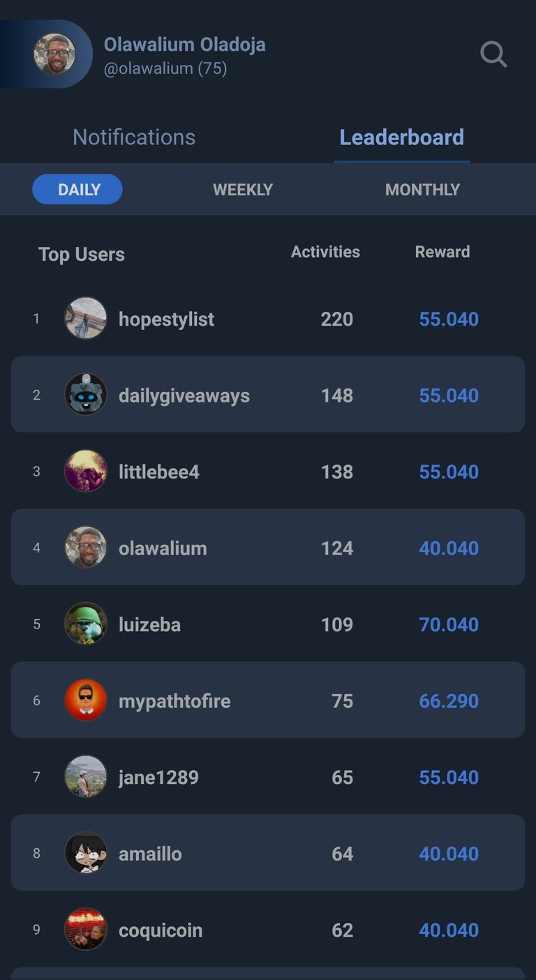
Task: Switch to MONTHLY leaderboard filter
Action: [x=422, y=190]
